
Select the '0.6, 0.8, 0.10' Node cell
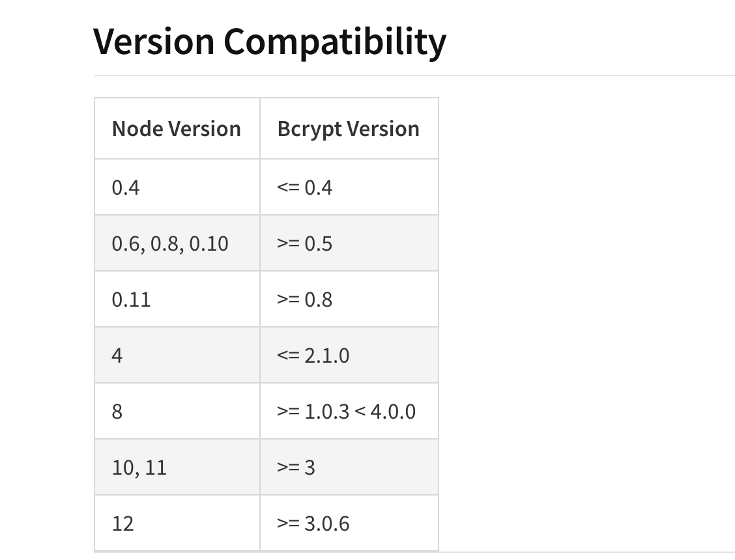pos(170,244)
